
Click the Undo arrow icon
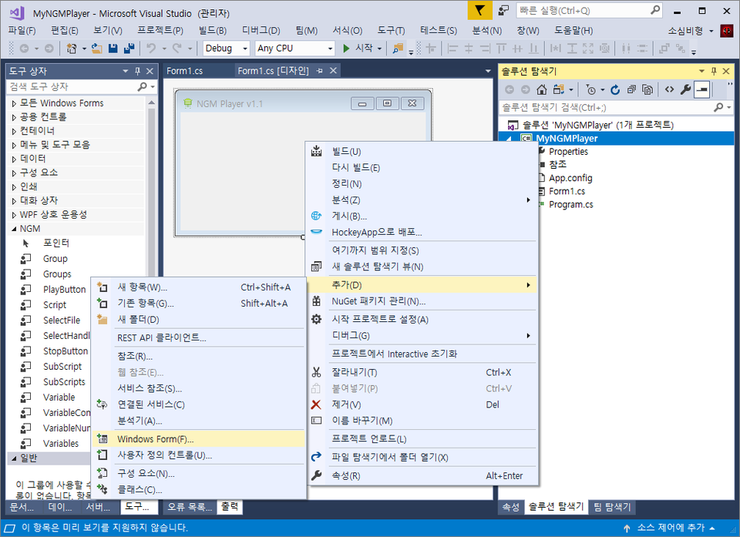click(151, 48)
